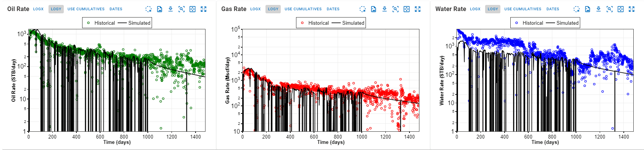The image size is (644, 150).
Task: Toggle DATES axis on Water Rate chart
Action: pos(553,9)
